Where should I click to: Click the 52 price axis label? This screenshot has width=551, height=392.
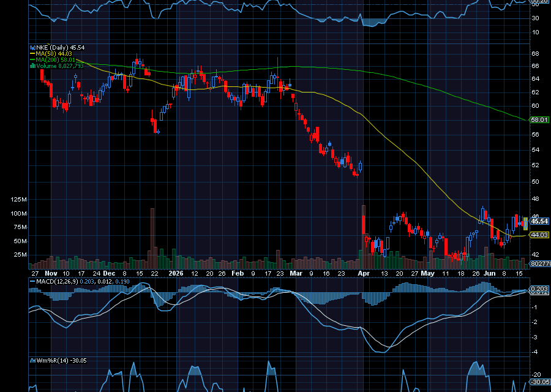click(535, 165)
